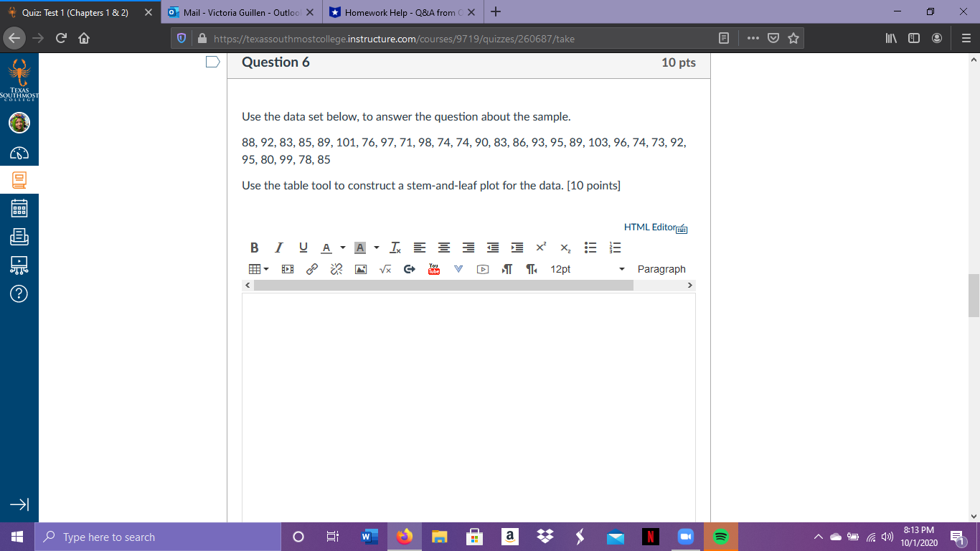Clear text formatting with the Tx icon
Viewport: 980px width, 551px height.
click(x=394, y=248)
